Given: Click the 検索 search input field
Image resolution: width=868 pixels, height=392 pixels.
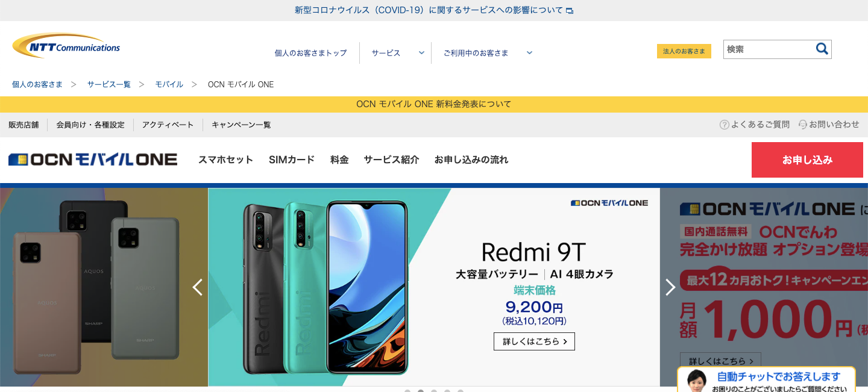Looking at the screenshot, I should (x=769, y=49).
